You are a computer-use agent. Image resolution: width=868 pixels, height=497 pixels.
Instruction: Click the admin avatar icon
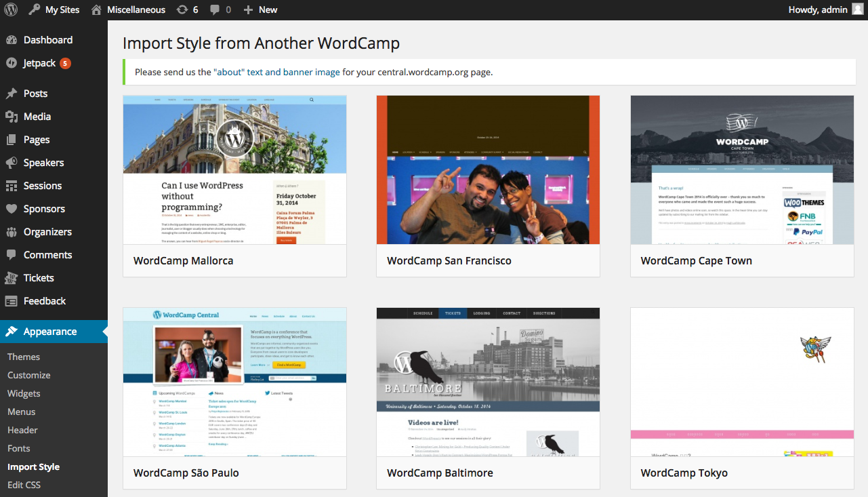857,9
